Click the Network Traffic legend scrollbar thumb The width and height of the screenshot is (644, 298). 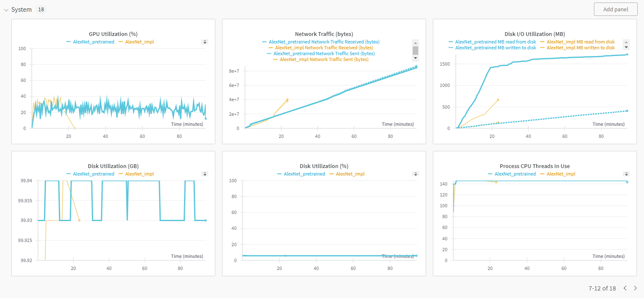(x=415, y=51)
